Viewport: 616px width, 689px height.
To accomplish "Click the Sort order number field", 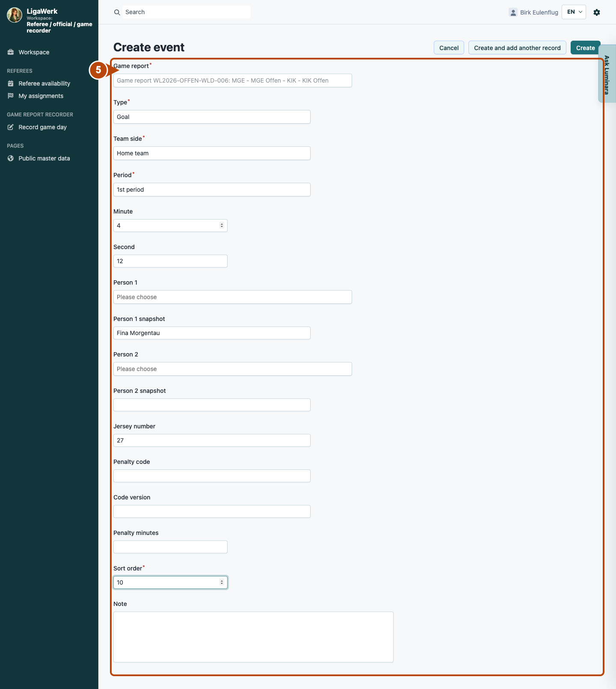I will point(170,582).
